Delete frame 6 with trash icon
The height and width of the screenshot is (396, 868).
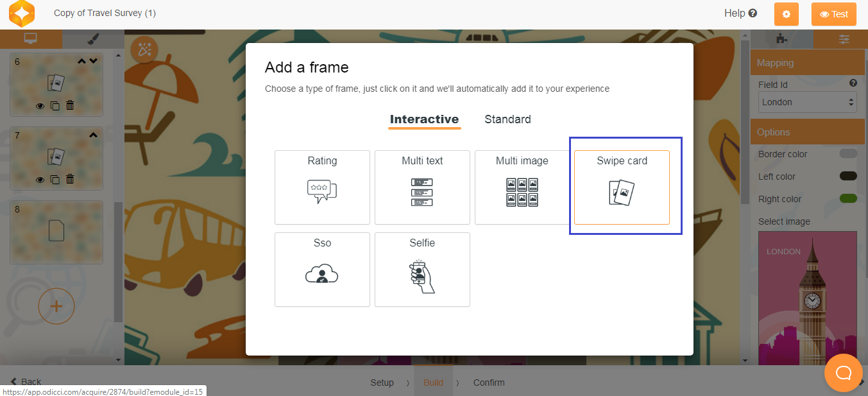(x=71, y=106)
